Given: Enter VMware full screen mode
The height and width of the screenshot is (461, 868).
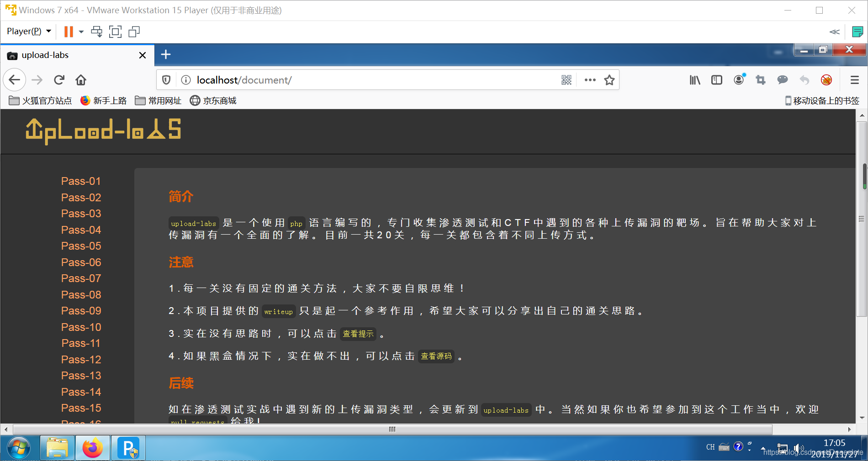Looking at the screenshot, I should point(116,31).
